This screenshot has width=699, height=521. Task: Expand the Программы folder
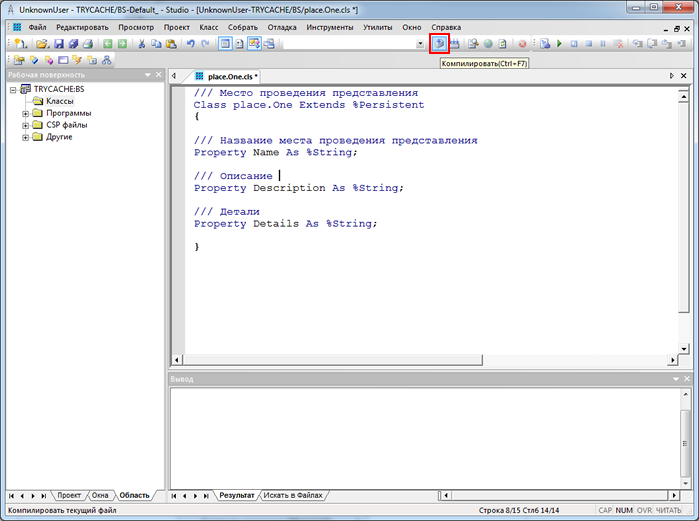click(25, 114)
